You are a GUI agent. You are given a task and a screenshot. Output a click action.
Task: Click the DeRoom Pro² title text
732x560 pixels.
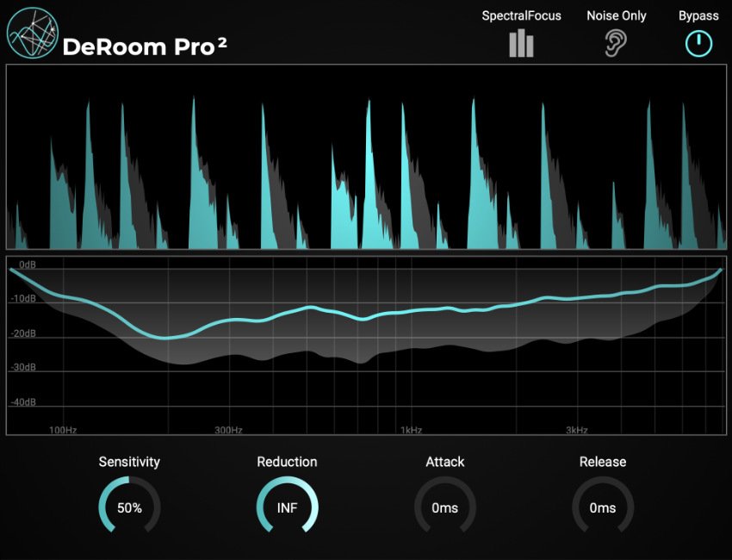[x=145, y=47]
